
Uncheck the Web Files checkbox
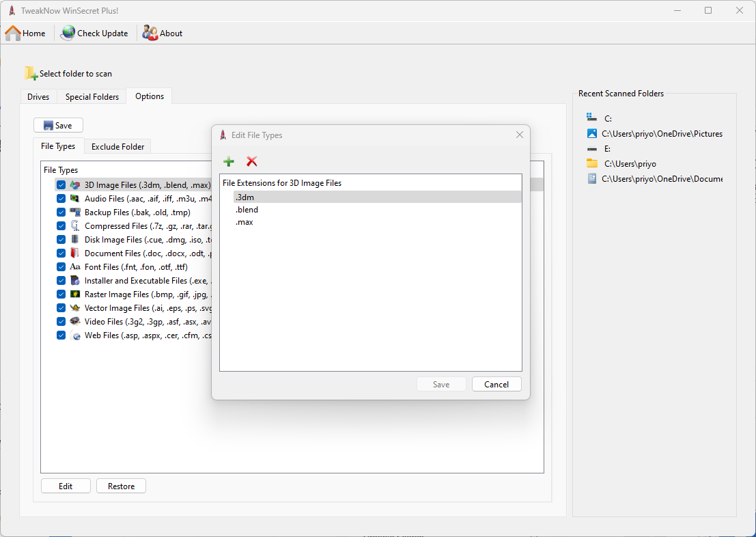tap(61, 335)
